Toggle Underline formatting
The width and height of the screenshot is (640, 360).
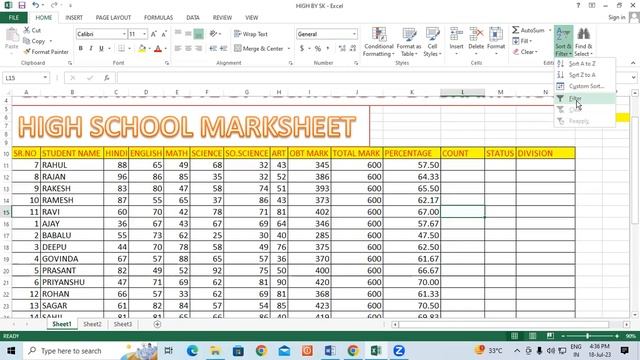(101, 49)
